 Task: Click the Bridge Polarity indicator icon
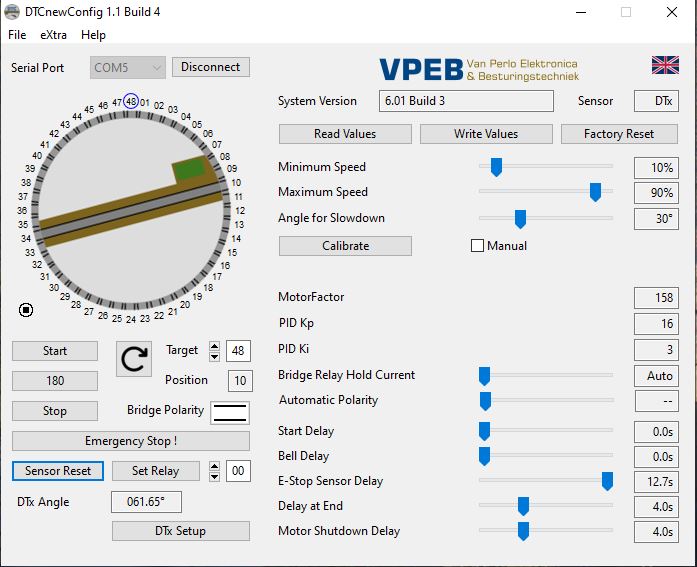tap(230, 411)
